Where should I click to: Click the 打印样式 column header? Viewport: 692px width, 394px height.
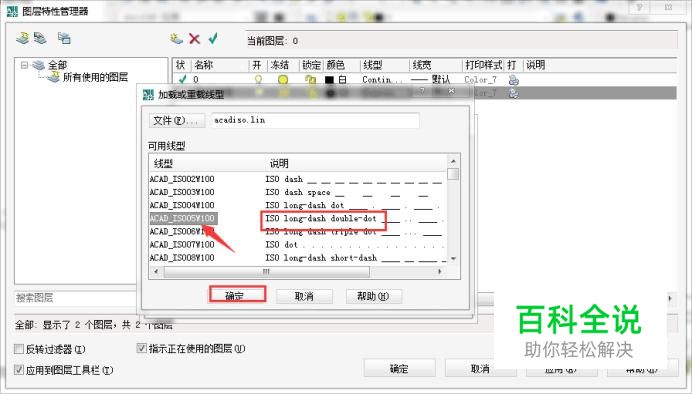pyautogui.click(x=484, y=65)
